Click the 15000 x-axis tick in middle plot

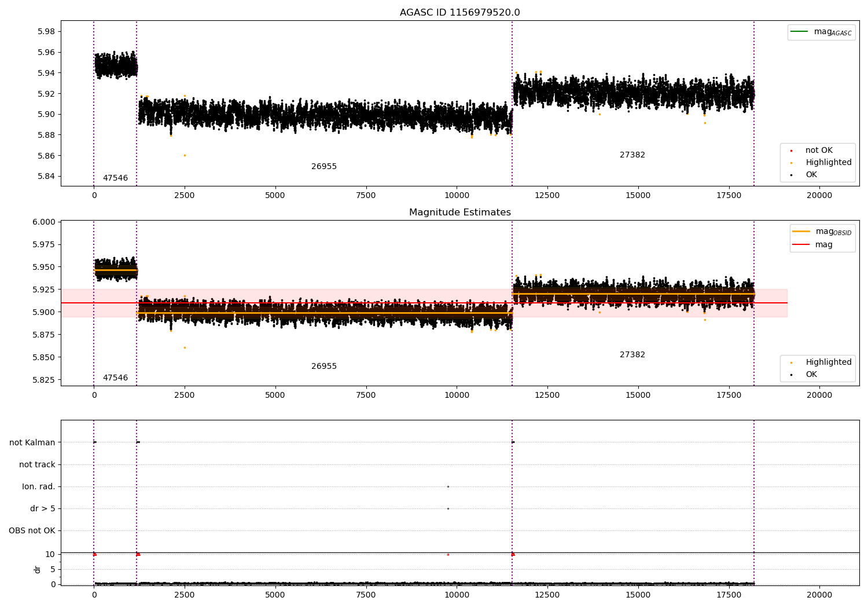pos(638,395)
